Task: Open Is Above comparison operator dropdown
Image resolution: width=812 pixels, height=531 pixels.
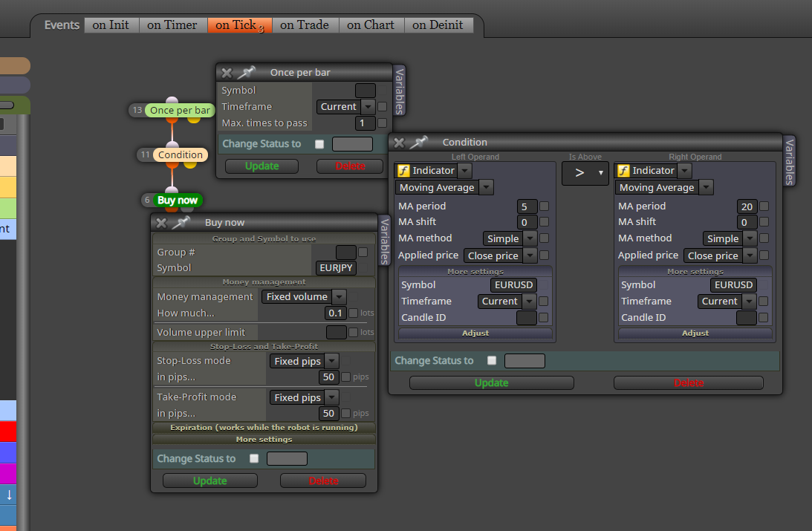Action: point(585,173)
